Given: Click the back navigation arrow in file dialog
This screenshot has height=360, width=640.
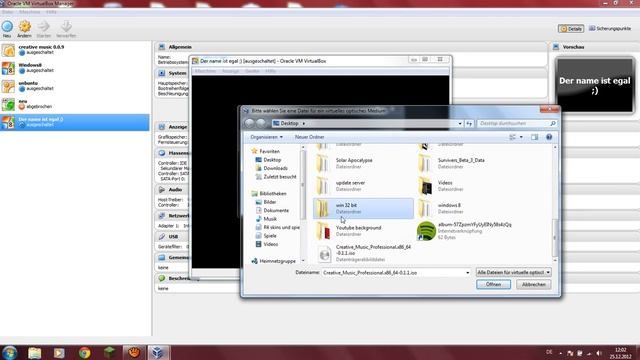Looking at the screenshot, I should coord(249,123).
